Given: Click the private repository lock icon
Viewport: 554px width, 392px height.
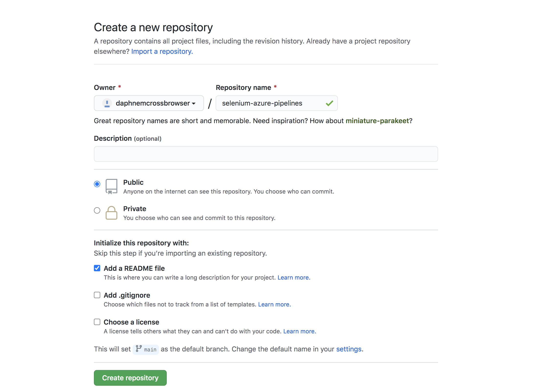Looking at the screenshot, I should pos(111,213).
